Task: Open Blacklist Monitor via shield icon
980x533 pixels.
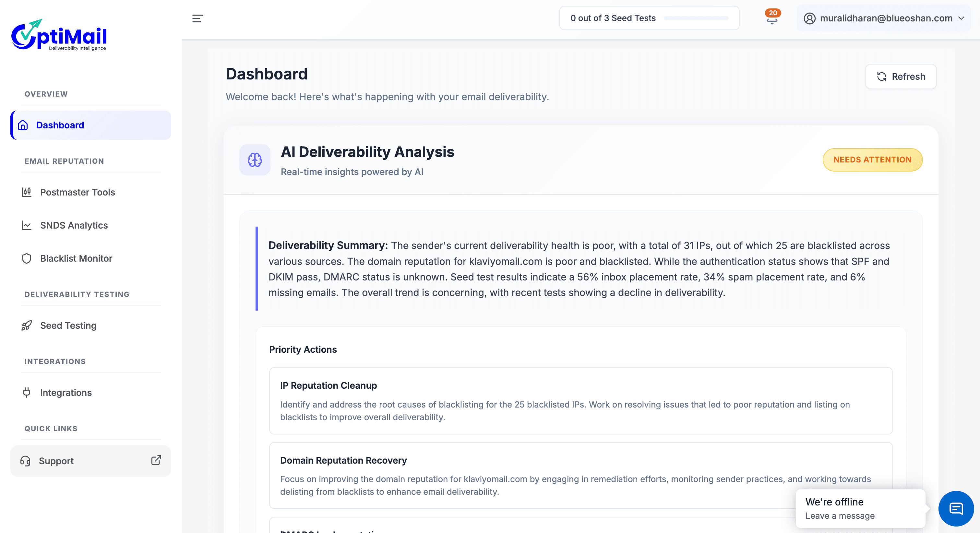Action: click(x=26, y=258)
